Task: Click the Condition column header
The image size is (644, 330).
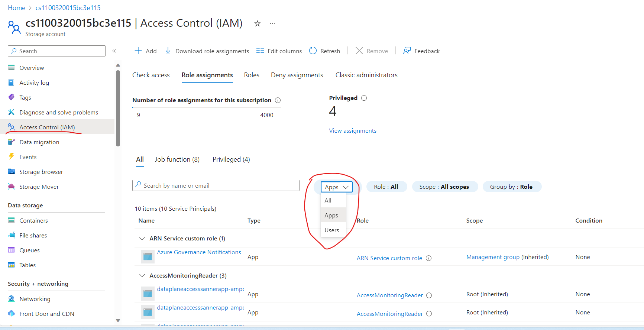Action: [x=589, y=221]
